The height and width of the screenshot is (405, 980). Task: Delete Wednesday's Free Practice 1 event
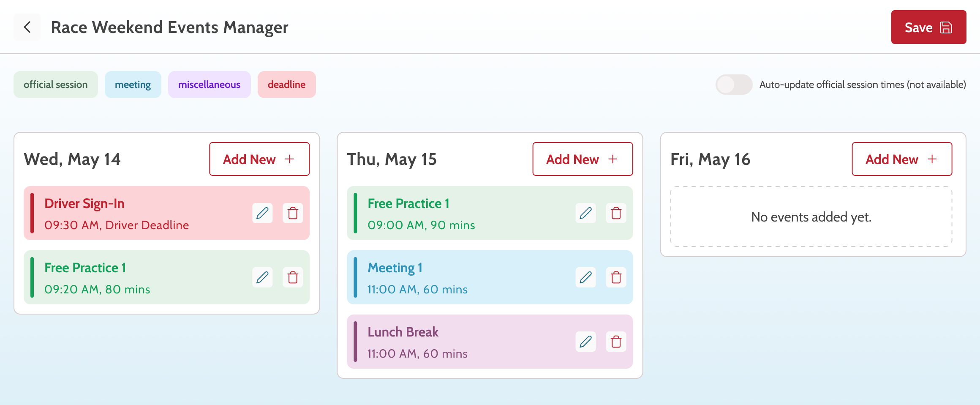293,277
